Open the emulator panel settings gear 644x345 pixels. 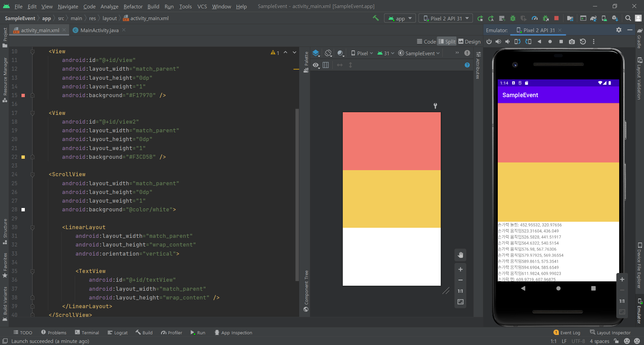pyautogui.click(x=619, y=30)
